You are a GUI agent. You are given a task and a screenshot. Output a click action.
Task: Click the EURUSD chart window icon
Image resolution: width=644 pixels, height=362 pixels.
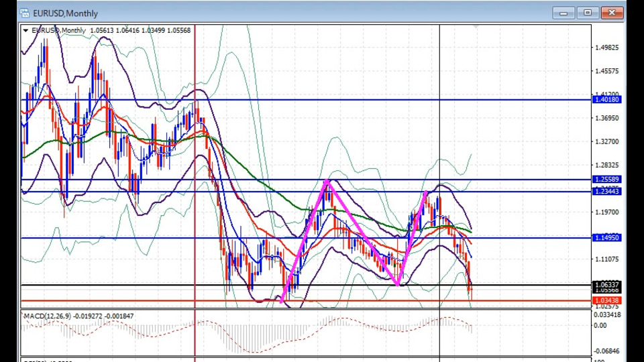click(25, 13)
